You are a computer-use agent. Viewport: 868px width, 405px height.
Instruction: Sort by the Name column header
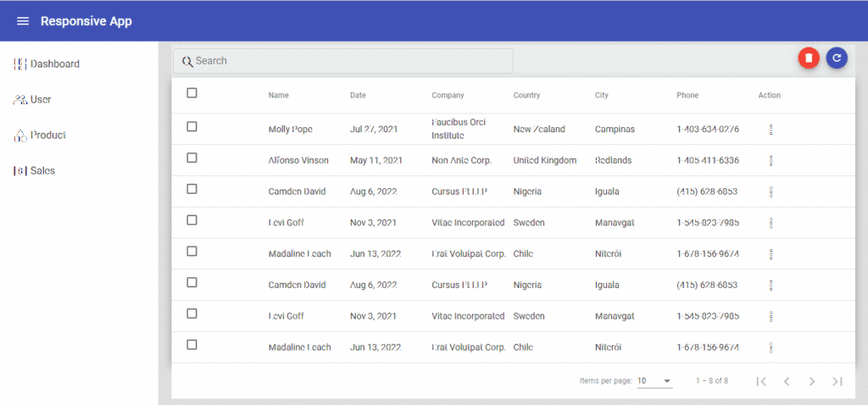click(x=278, y=96)
